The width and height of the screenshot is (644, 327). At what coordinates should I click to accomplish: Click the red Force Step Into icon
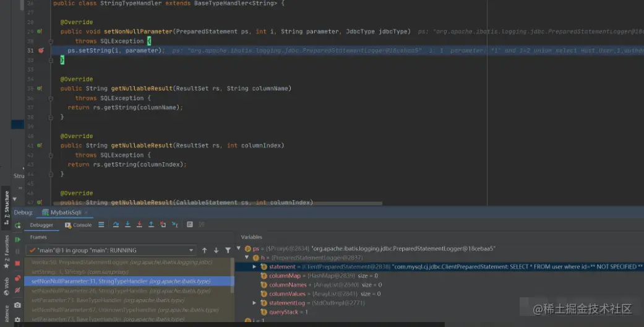point(139,225)
